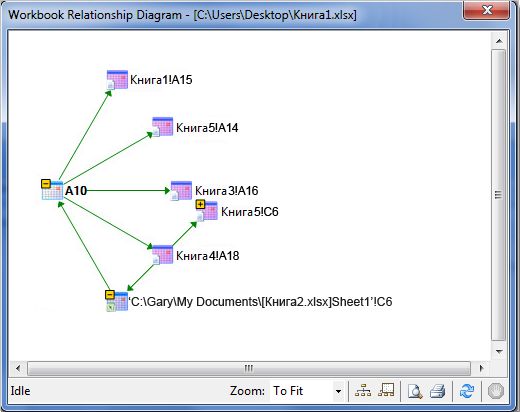Viewport: 520px width, 412px height.
Task: Click the vertical scrollbar up arrow
Action: (499, 41)
